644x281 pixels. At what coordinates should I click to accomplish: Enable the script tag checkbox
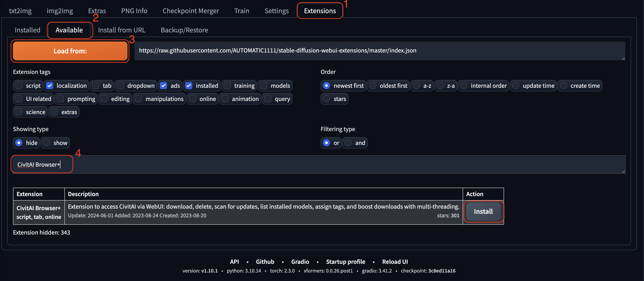click(19, 86)
